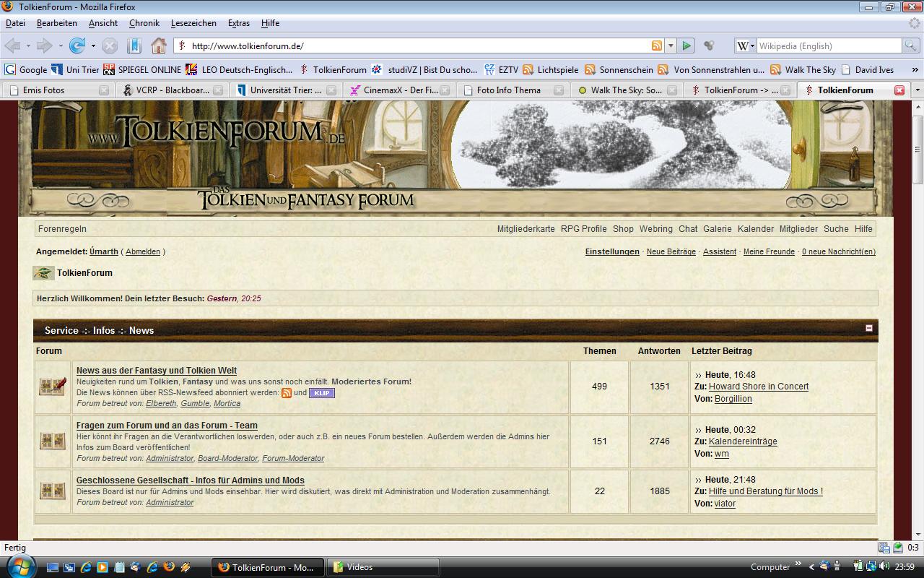The width and height of the screenshot is (924, 578).
Task: Switch to the Foto Info Thema tab
Action: pos(514,90)
